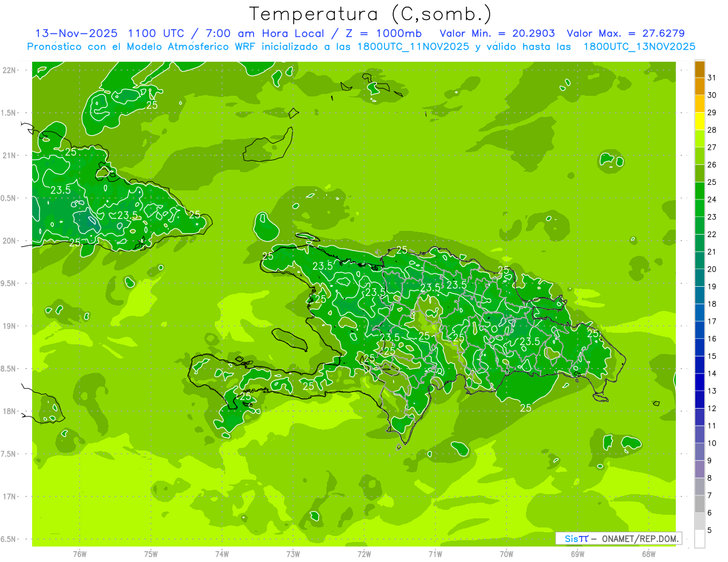Click the dark blue color bar segment between 12 and 13
This screenshot has width=728, height=562.
pyautogui.click(x=699, y=400)
